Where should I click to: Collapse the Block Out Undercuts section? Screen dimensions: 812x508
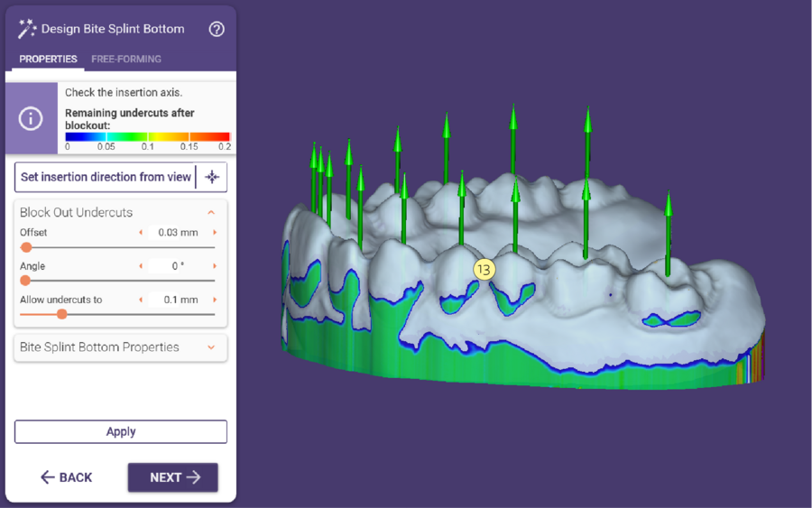pyautogui.click(x=211, y=212)
